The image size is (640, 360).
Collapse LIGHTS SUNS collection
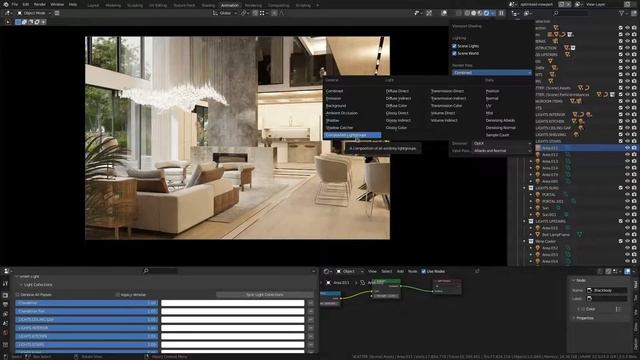point(525,188)
